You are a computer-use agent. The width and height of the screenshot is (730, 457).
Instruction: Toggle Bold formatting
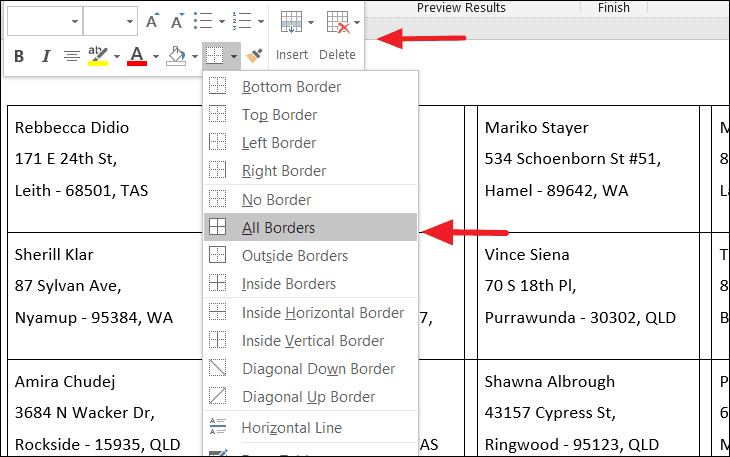point(19,56)
